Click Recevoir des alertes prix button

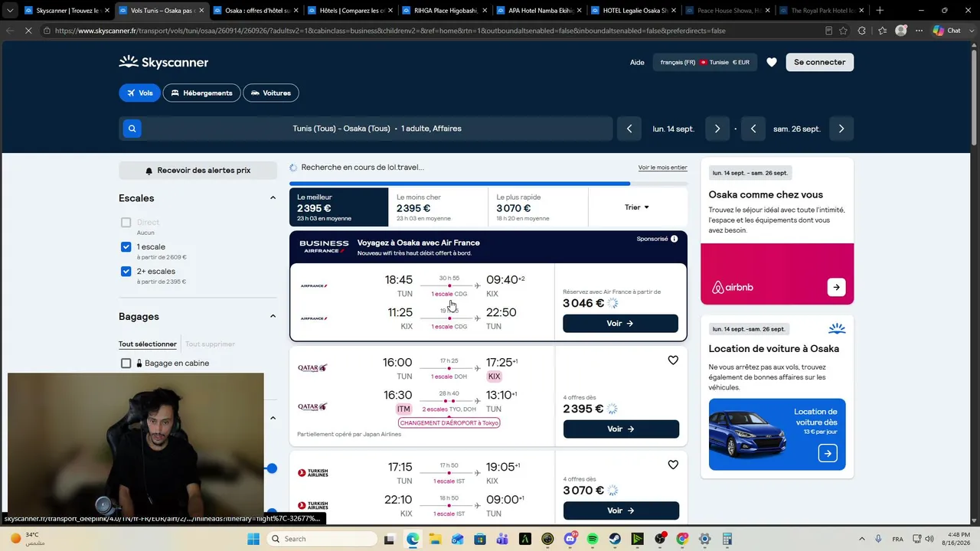click(x=198, y=171)
